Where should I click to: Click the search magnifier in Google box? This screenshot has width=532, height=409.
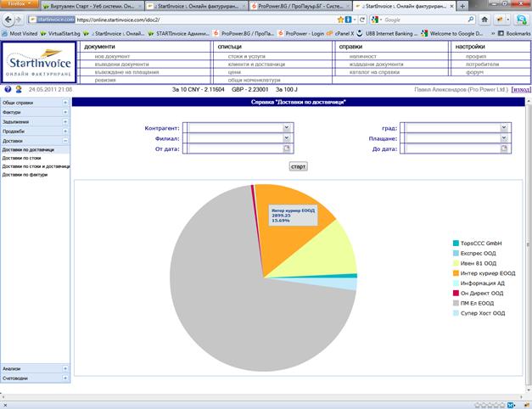471,20
